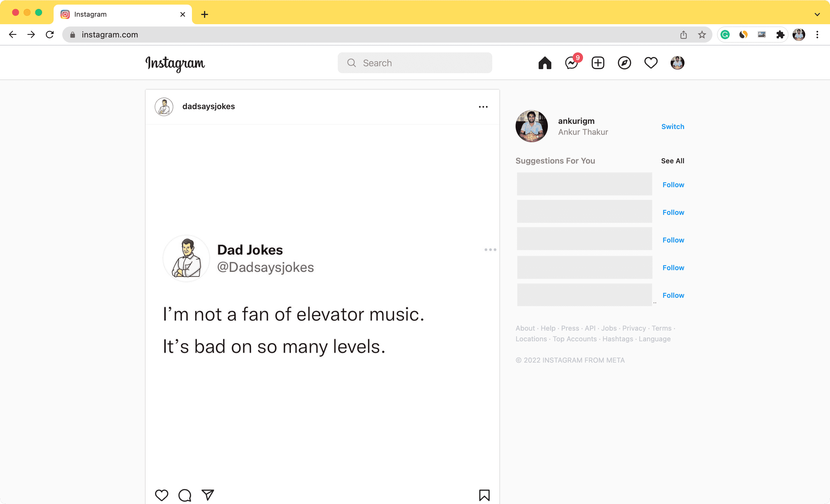Viewport: 830px width, 504px height.
Task: Click the orange-black extension icon
Action: coord(744,34)
